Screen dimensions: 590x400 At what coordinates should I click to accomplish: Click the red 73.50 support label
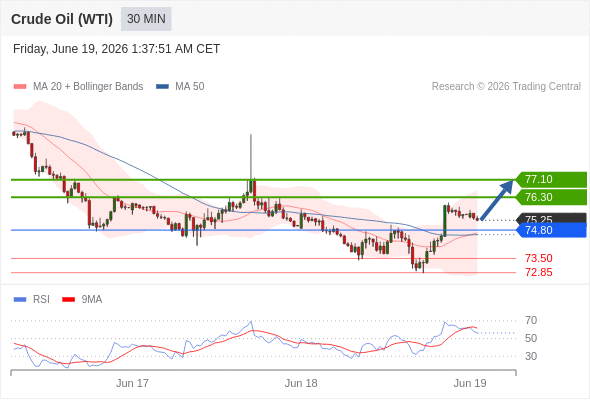point(539,259)
